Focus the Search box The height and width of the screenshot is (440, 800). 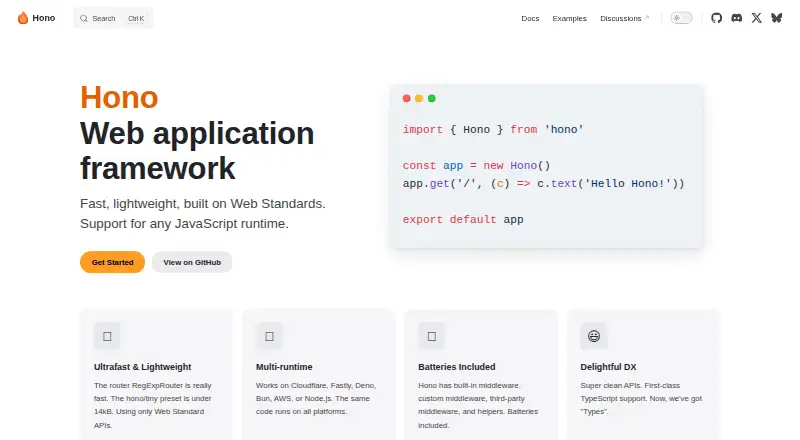point(113,18)
